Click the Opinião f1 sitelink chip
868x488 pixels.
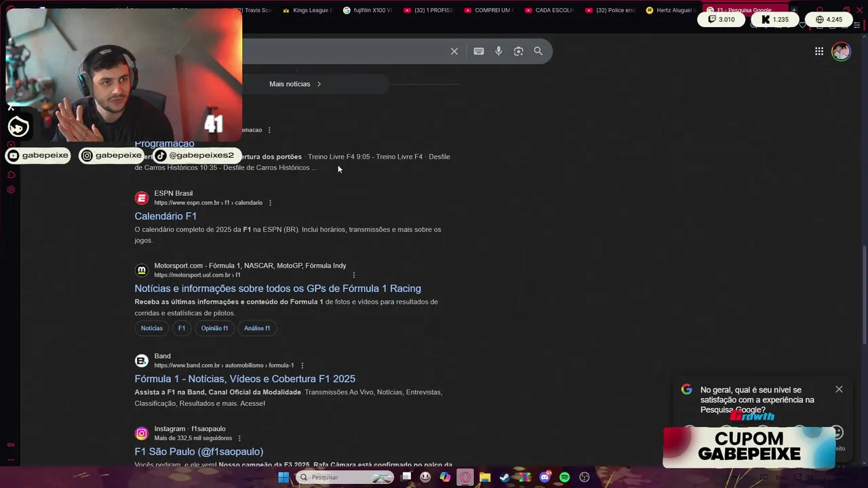click(214, 328)
